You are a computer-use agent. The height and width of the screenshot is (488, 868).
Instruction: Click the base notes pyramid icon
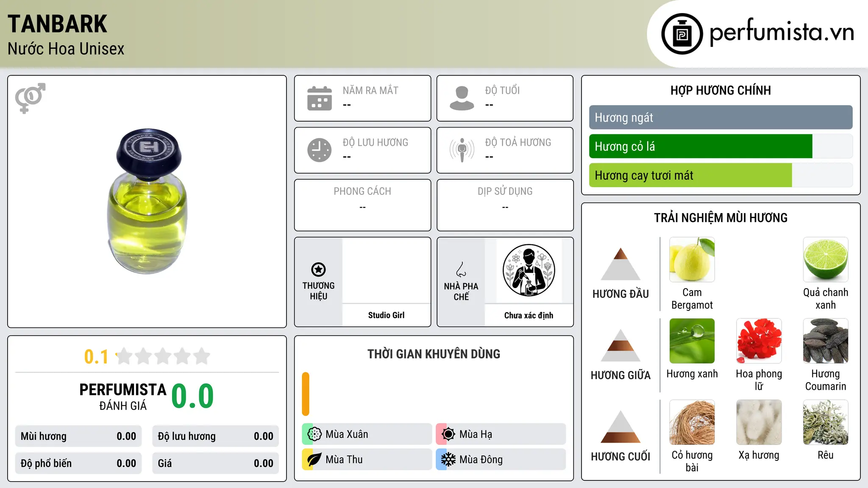620,427
